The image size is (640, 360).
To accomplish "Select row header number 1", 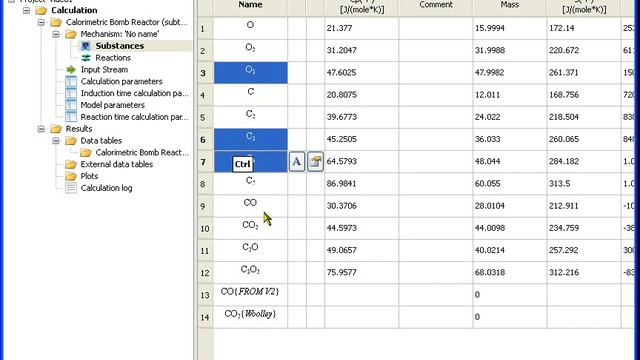I will click(205, 29).
